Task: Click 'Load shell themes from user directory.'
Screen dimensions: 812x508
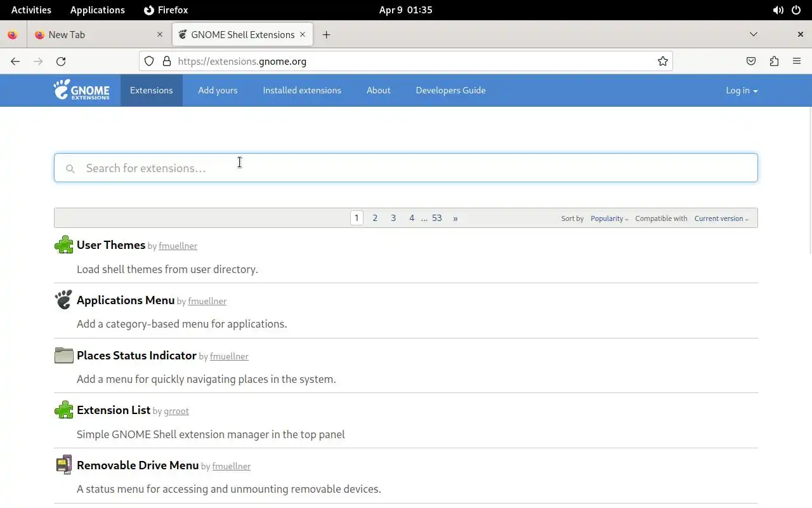Action: [167, 269]
